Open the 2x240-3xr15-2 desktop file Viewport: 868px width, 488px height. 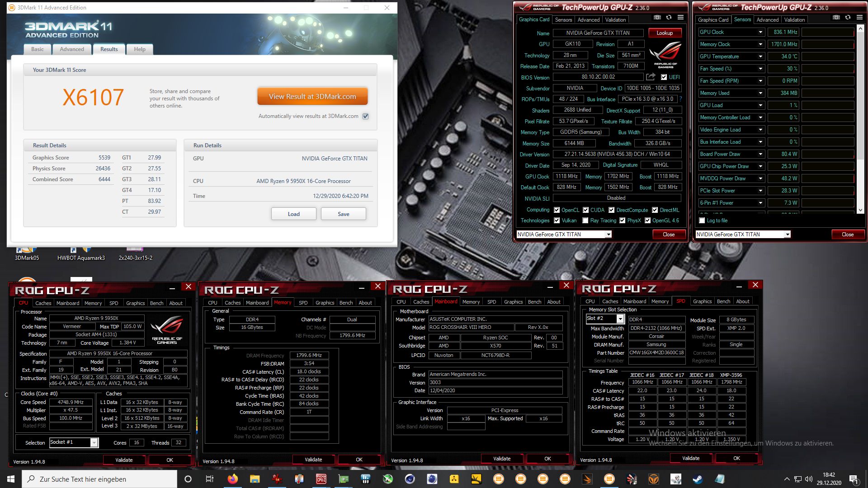click(x=135, y=254)
